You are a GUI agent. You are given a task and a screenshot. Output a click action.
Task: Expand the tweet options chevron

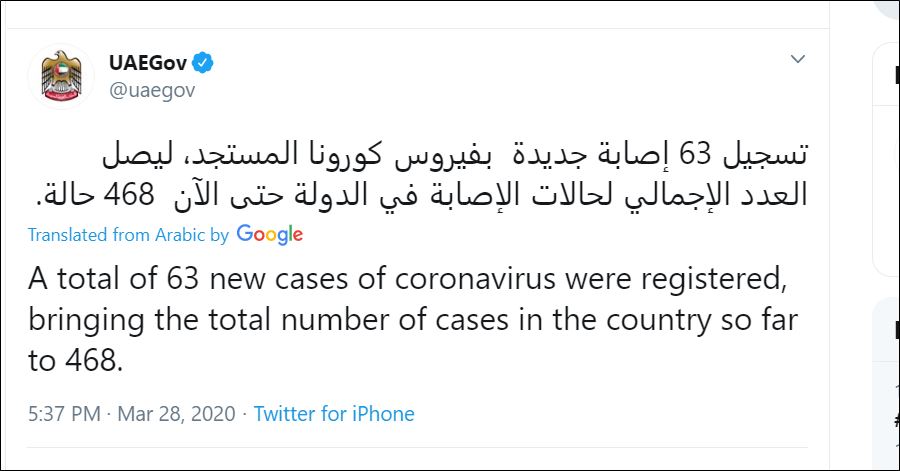[x=798, y=59]
